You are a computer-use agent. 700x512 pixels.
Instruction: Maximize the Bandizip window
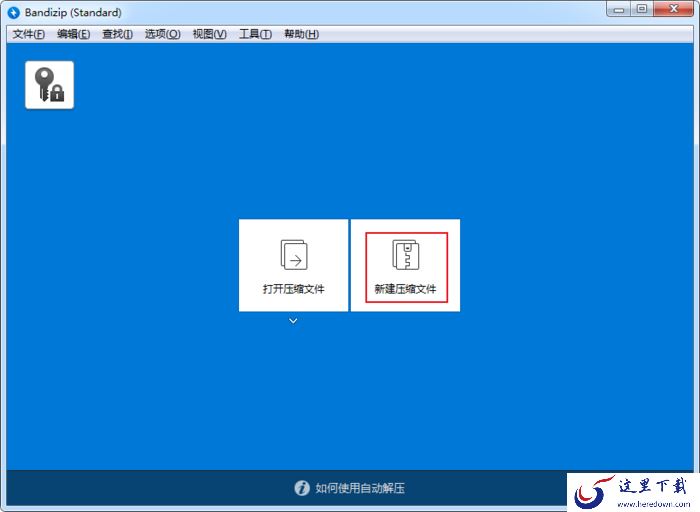coord(642,9)
